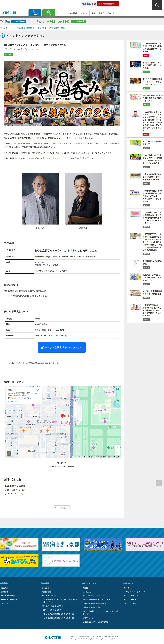
Task: Open the テレビ番組表 button
Action: click(x=19, y=21)
